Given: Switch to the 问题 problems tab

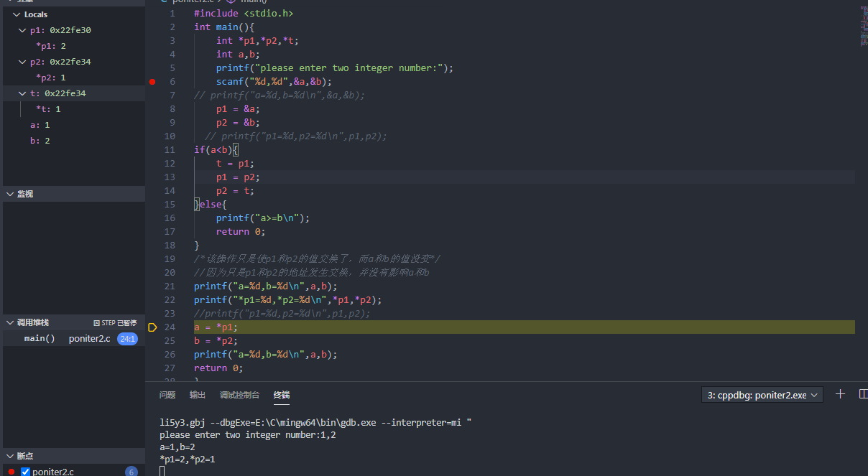Looking at the screenshot, I should (x=167, y=395).
